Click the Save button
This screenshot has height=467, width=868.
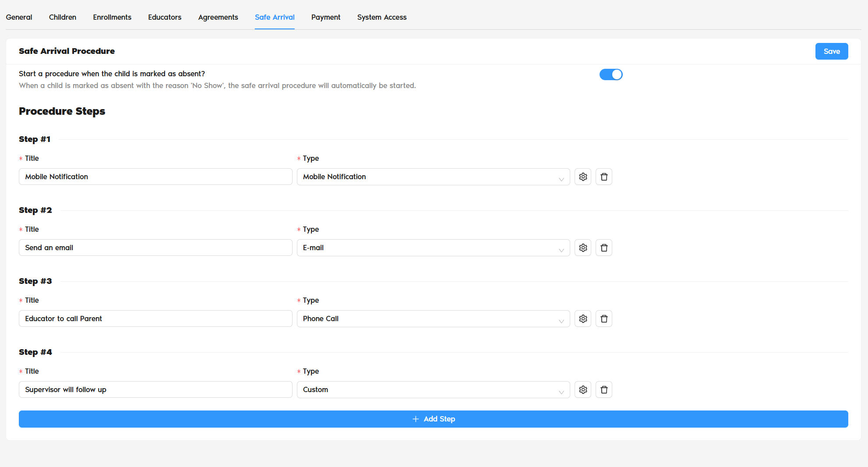[x=831, y=51]
